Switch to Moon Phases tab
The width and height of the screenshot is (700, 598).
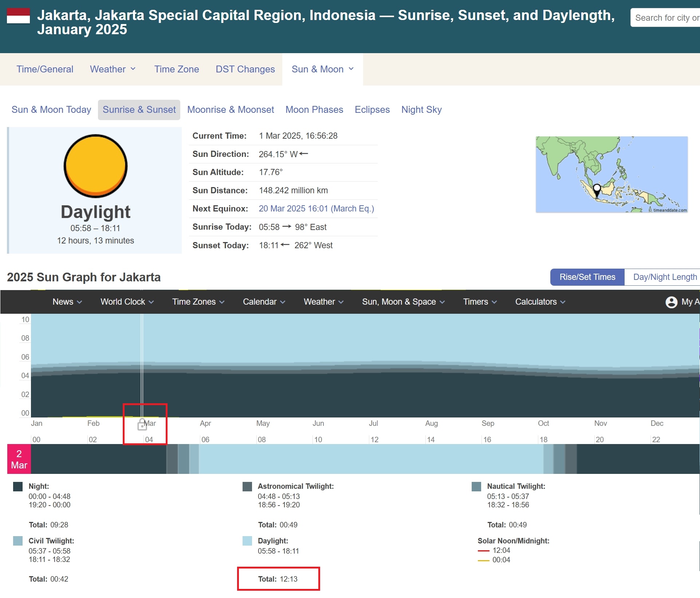tap(314, 110)
